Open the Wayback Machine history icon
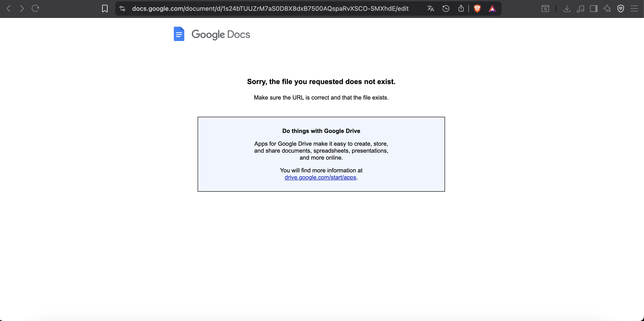Image resolution: width=644 pixels, height=321 pixels. [445, 9]
